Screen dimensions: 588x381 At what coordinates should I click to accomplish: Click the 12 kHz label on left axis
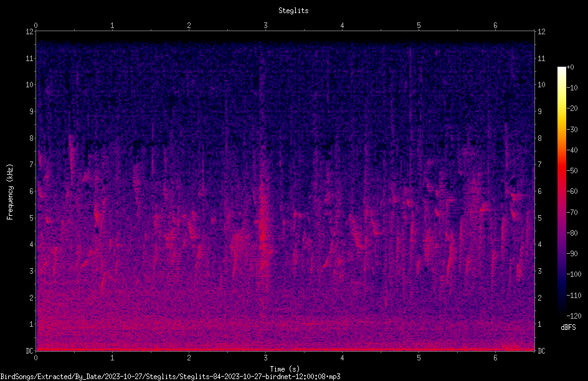tap(29, 32)
